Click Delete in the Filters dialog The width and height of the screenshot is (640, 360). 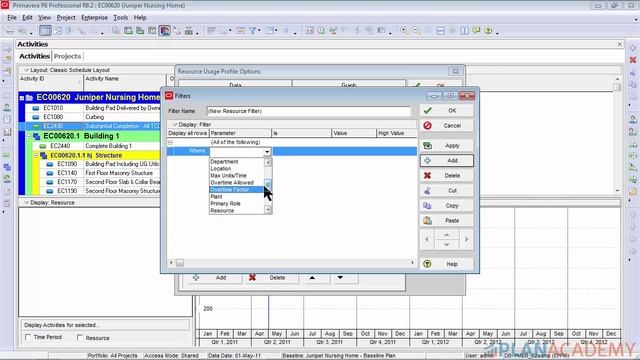pos(447,176)
